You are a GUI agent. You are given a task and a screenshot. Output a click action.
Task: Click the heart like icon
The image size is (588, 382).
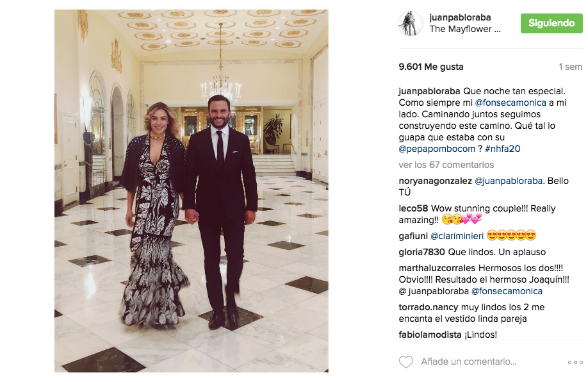coord(405,361)
